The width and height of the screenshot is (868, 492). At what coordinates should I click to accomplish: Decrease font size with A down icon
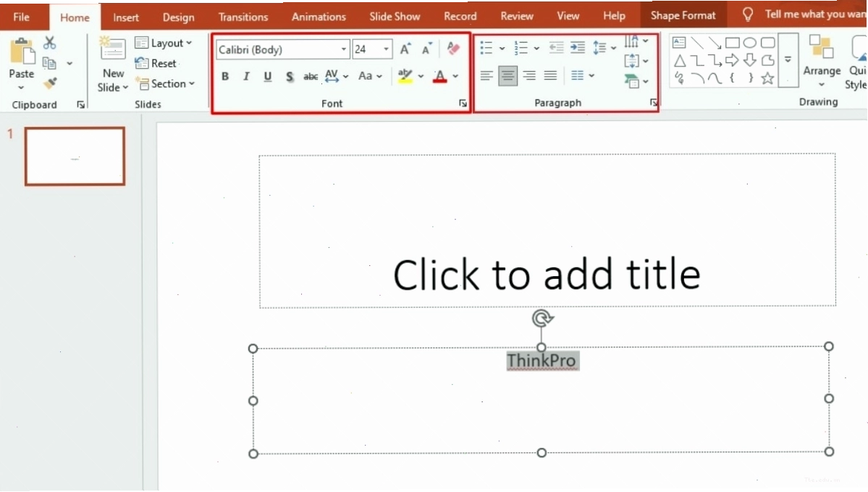(426, 49)
